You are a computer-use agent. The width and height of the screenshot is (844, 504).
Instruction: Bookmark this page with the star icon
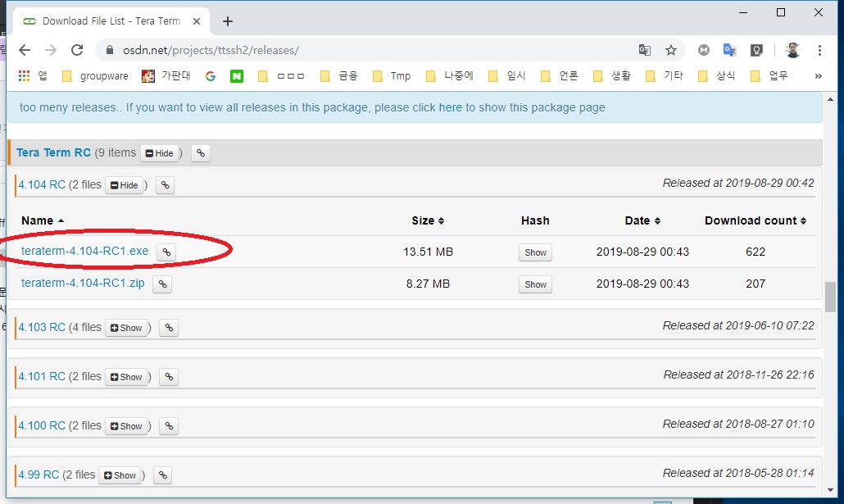(x=670, y=50)
